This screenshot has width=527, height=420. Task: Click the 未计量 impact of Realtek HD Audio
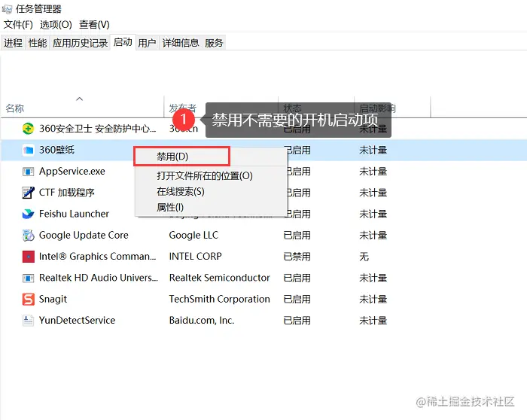point(373,278)
